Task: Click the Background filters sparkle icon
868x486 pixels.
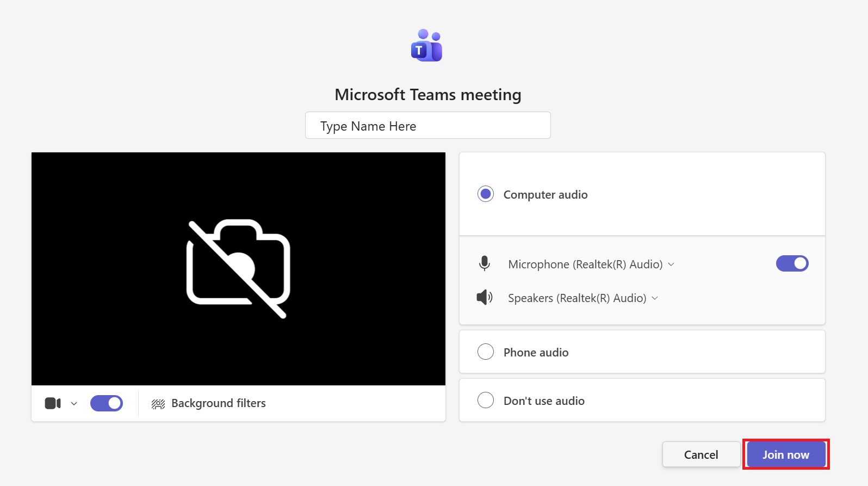Action: pos(158,404)
